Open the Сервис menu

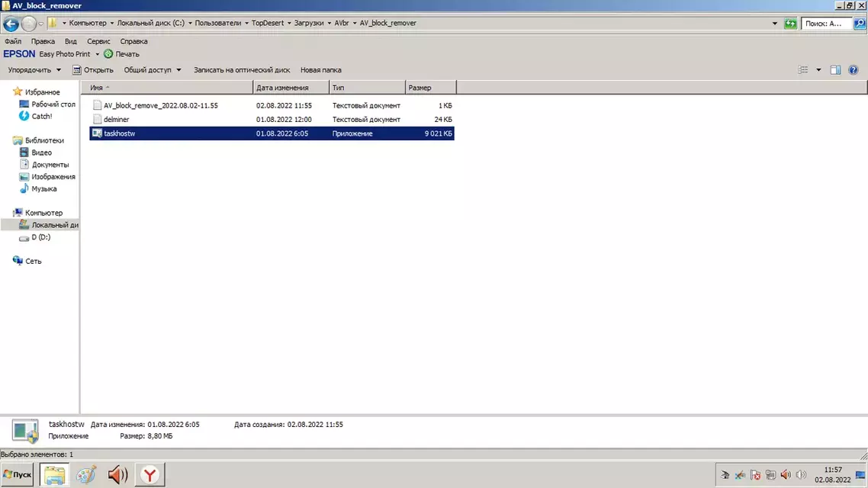98,41
